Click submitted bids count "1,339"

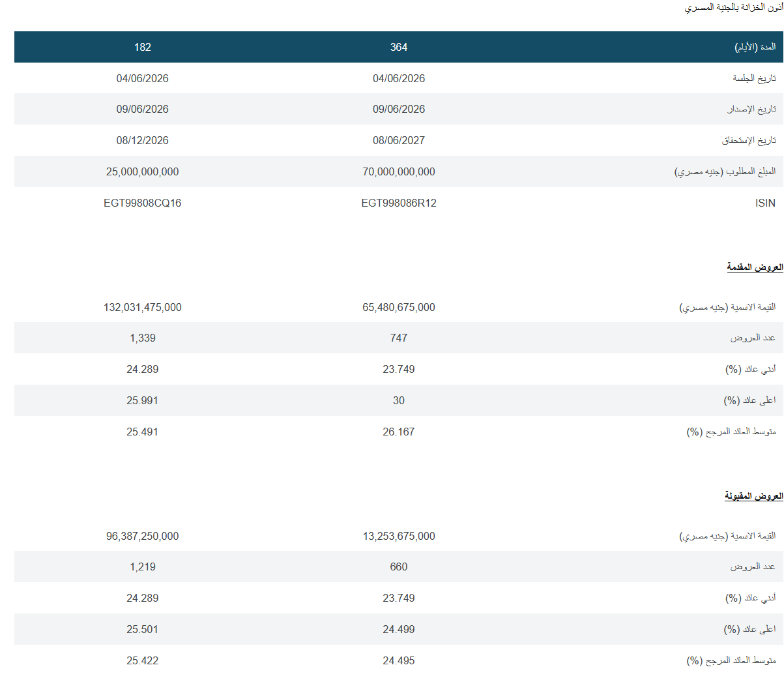tap(143, 338)
